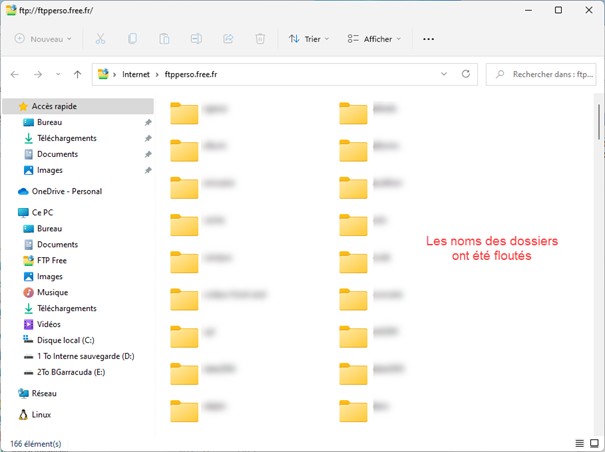This screenshot has height=452, width=605.
Task: Open Vidéos under Ce PC
Action: 49,324
